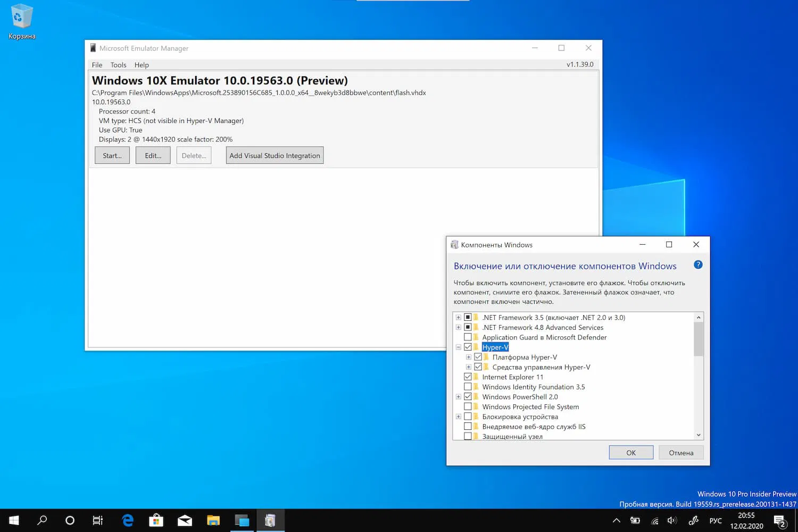The width and height of the screenshot is (798, 532).
Task: Enable Application Guard in Microsoft Defender
Action: pyautogui.click(x=468, y=337)
